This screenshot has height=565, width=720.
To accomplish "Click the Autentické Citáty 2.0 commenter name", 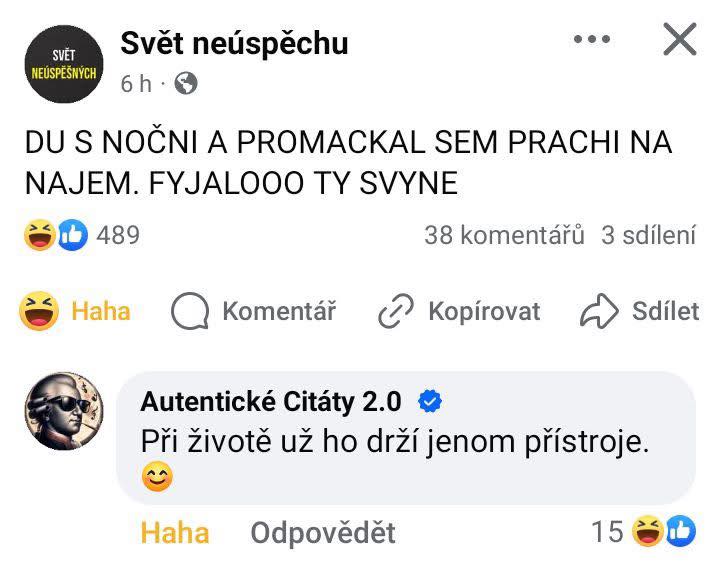I will (270, 402).
